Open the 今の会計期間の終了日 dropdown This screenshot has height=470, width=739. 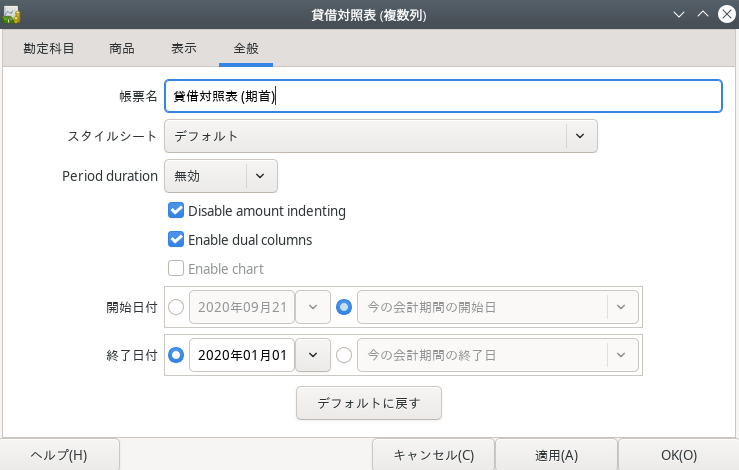[x=498, y=355]
